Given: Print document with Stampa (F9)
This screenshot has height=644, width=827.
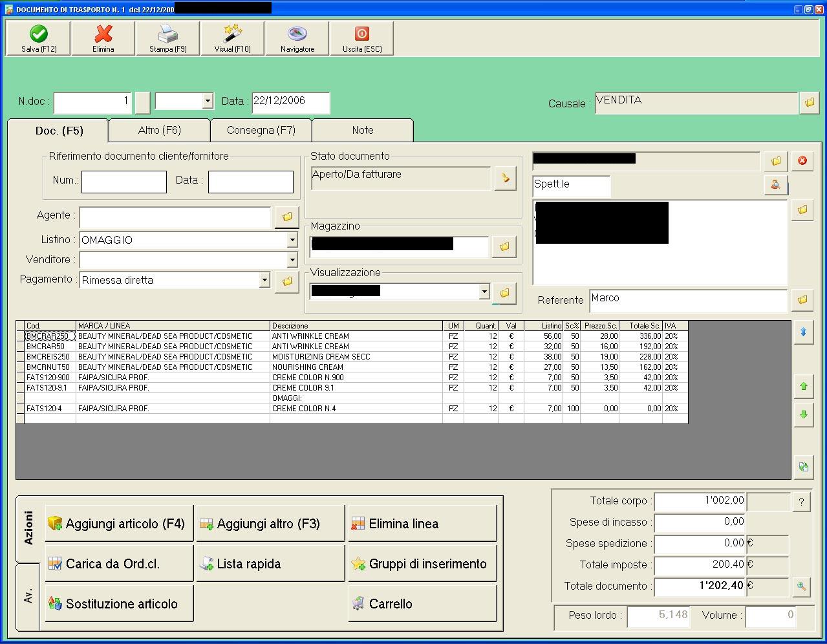Looking at the screenshot, I should click(167, 39).
